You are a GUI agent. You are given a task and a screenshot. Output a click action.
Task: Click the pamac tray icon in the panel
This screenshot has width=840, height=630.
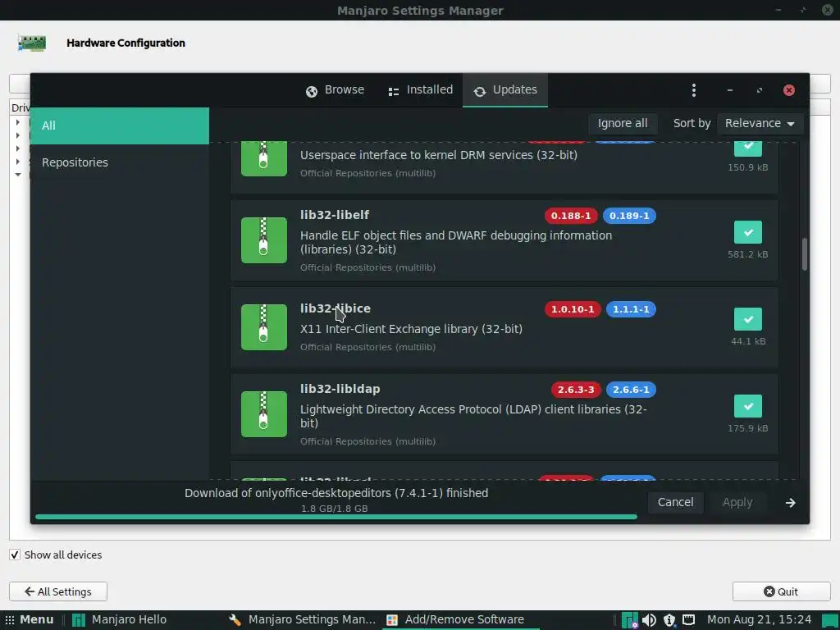click(x=629, y=620)
